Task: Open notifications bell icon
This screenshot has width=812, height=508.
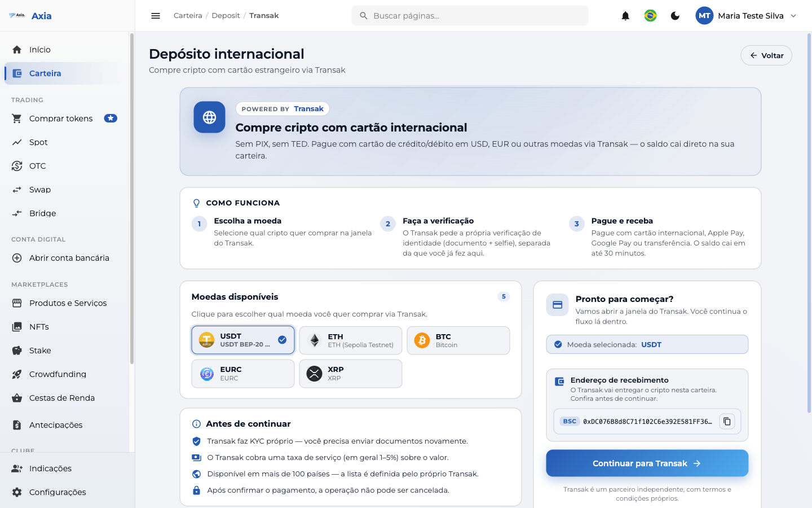Action: pos(625,16)
